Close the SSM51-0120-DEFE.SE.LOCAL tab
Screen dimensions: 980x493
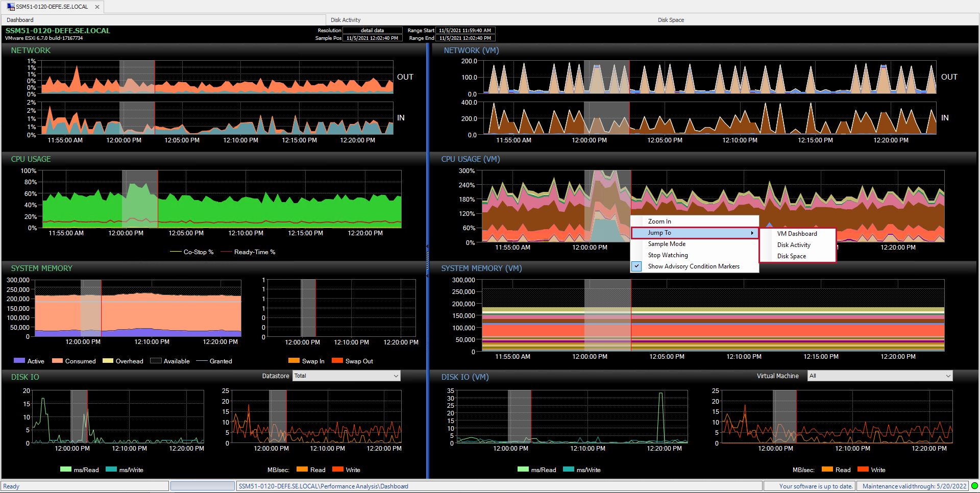click(x=97, y=7)
